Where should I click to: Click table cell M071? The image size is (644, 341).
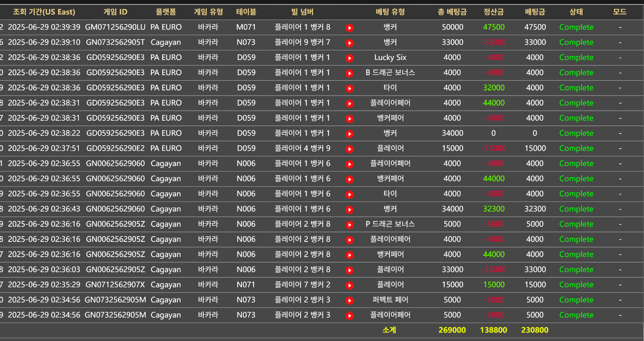[246, 27]
